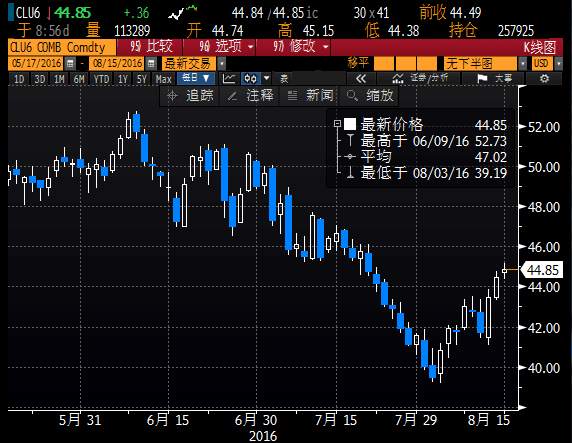Select the candlestick chart type icon
The height and width of the screenshot is (443, 572).
coord(251,78)
